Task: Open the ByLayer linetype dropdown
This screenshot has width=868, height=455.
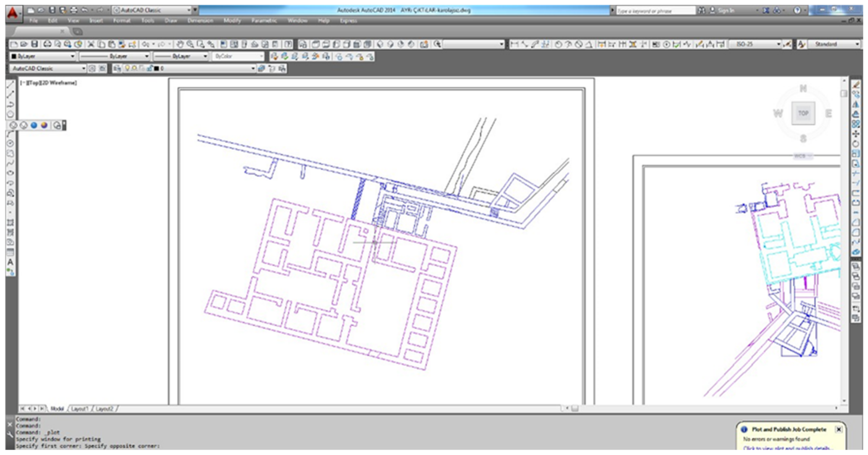Action: coord(146,56)
